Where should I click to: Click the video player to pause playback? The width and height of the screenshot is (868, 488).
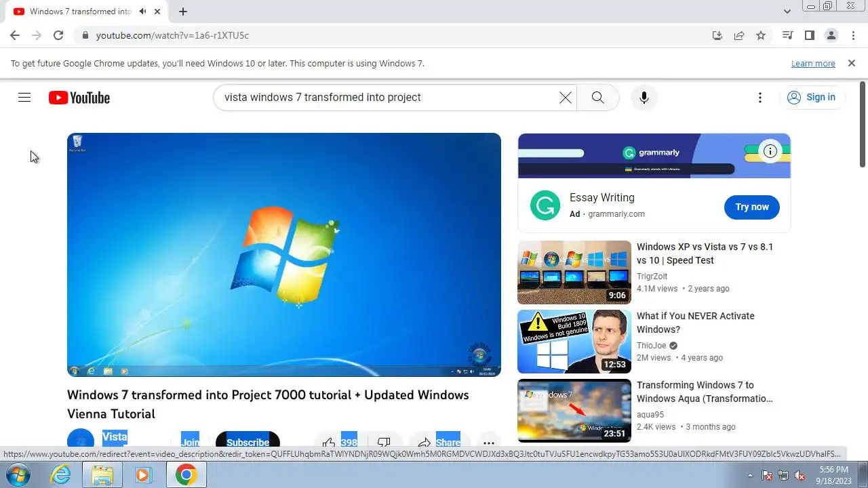click(x=284, y=254)
